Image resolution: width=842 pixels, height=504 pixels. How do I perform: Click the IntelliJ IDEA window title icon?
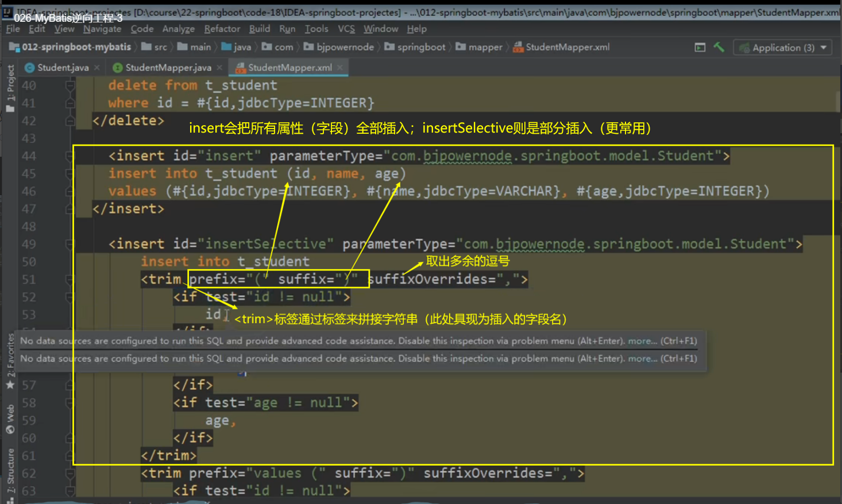point(7,11)
